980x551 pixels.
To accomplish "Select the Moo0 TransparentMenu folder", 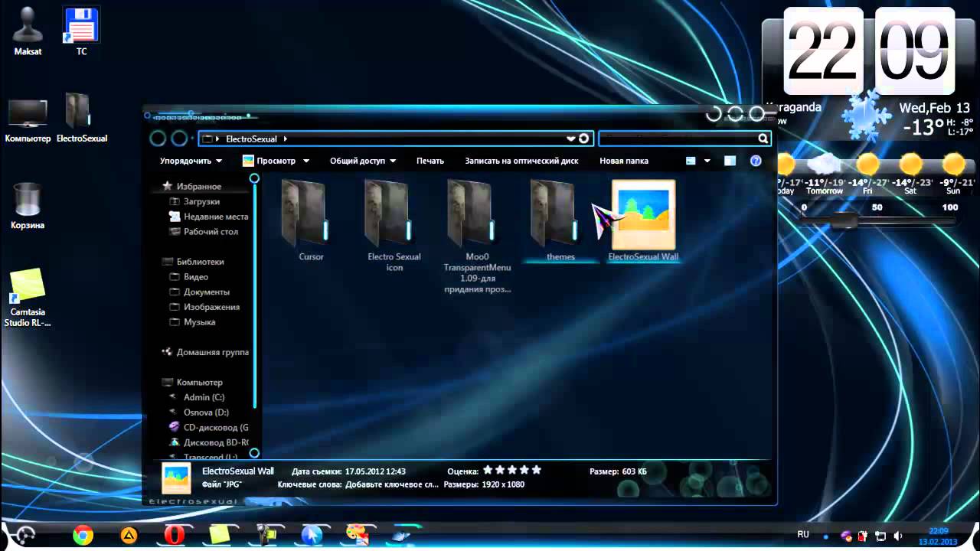I will coord(477,236).
